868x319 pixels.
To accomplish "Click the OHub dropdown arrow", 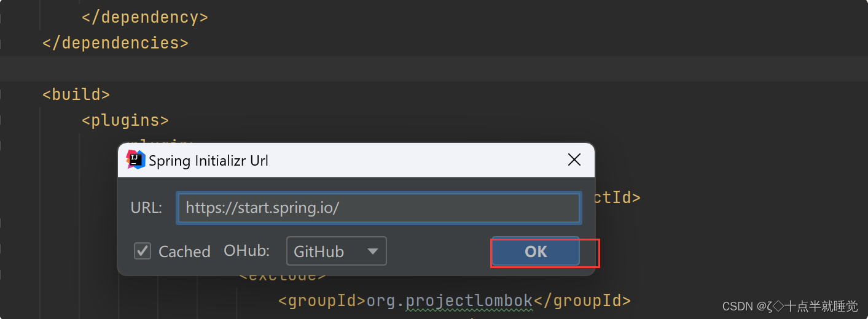I will click(372, 252).
